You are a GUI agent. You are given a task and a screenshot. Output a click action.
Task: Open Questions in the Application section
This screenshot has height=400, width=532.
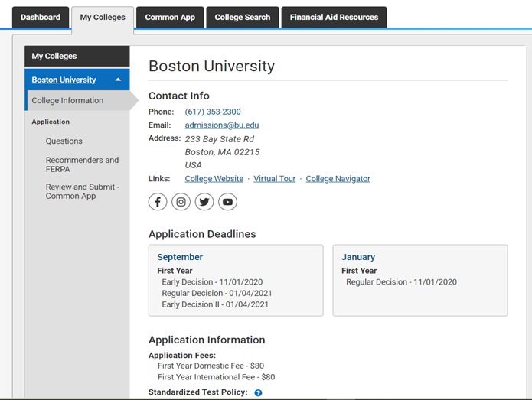64,141
